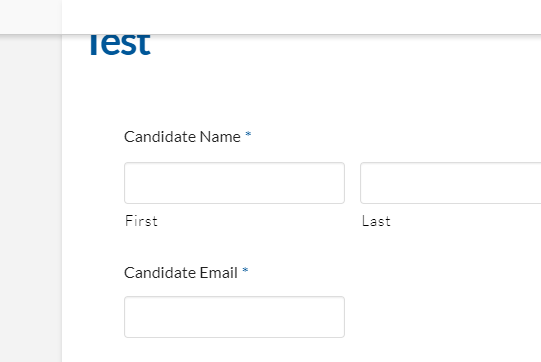Place cursor inside the box above "First"
The width and height of the screenshot is (541, 362).
(x=234, y=183)
